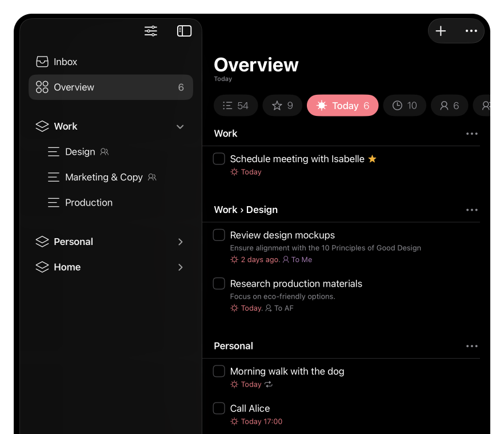Click the repeat icon on Morning walk task
The height and width of the screenshot is (434, 504).
point(269,384)
